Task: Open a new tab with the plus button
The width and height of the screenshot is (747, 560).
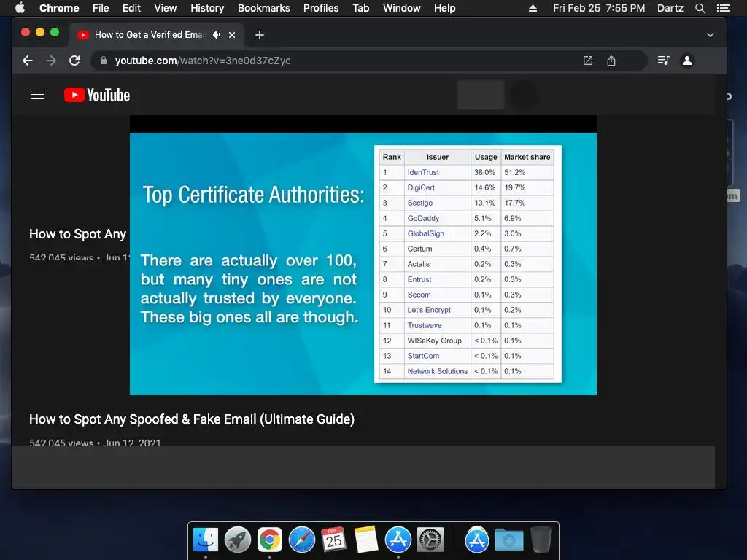Action: coord(259,35)
